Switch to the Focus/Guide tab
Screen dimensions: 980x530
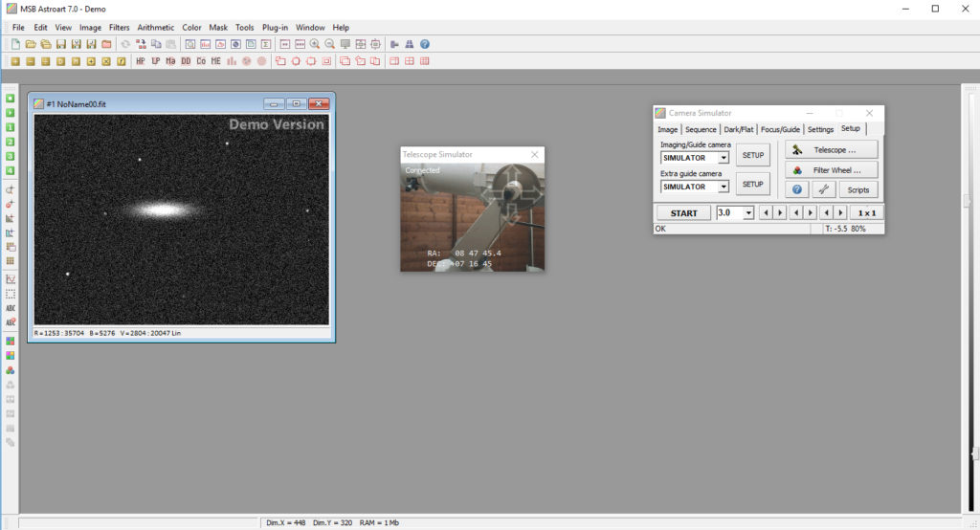point(780,129)
